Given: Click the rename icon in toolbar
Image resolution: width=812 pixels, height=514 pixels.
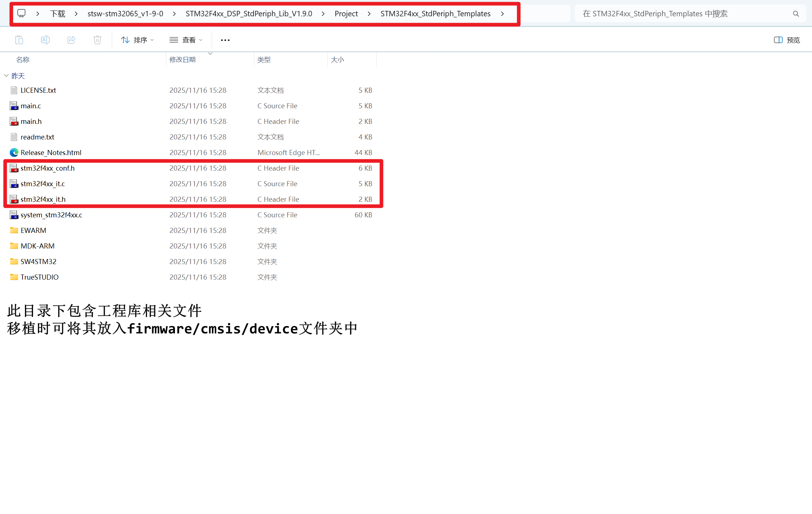Looking at the screenshot, I should [x=45, y=40].
